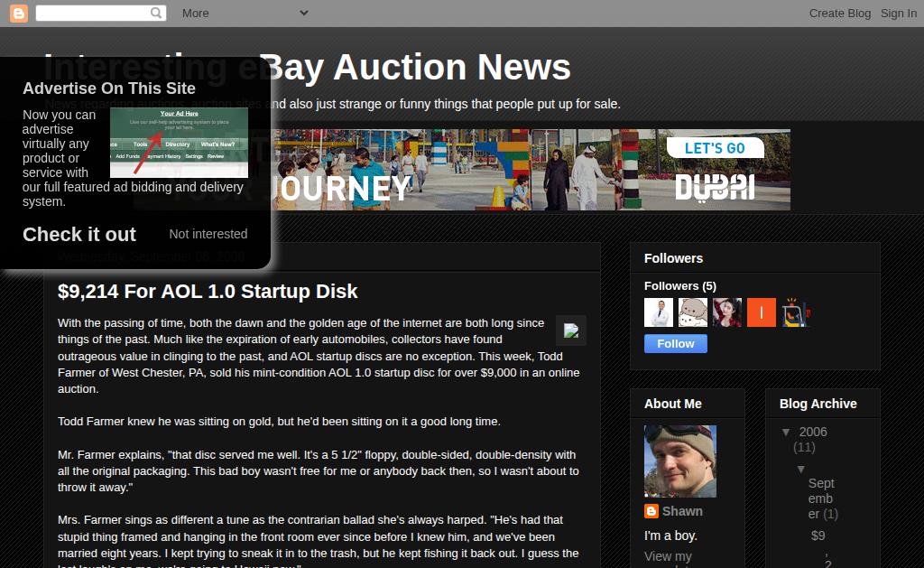Click the magnifier search icon in navbar
This screenshot has width=924, height=568.
(x=155, y=13)
